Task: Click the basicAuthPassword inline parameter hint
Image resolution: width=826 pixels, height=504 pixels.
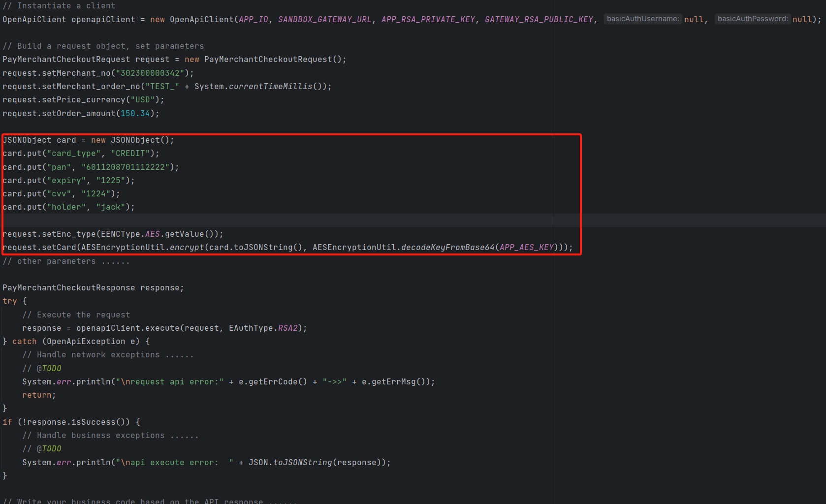Action: 752,19
